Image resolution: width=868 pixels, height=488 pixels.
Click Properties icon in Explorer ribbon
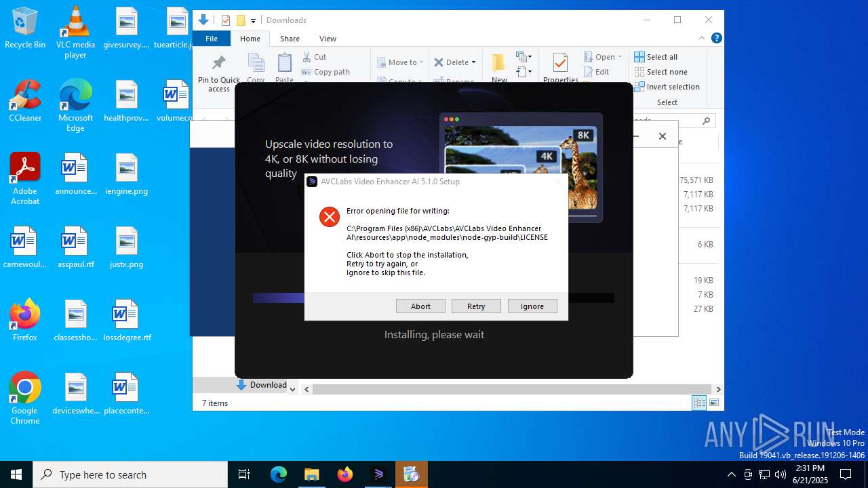coord(560,68)
